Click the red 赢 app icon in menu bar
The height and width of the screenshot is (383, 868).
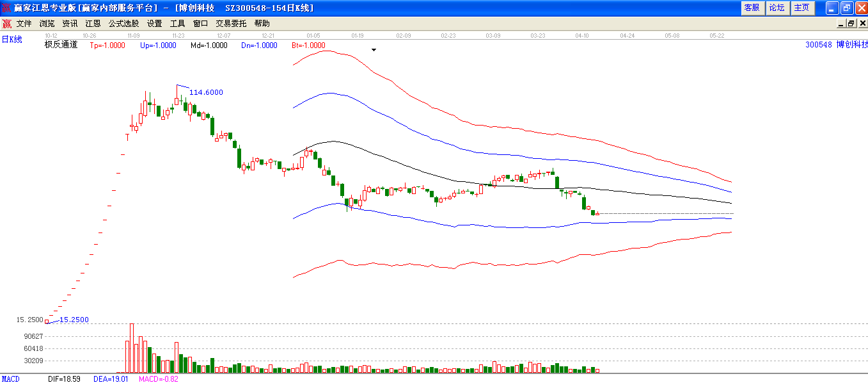click(6, 24)
